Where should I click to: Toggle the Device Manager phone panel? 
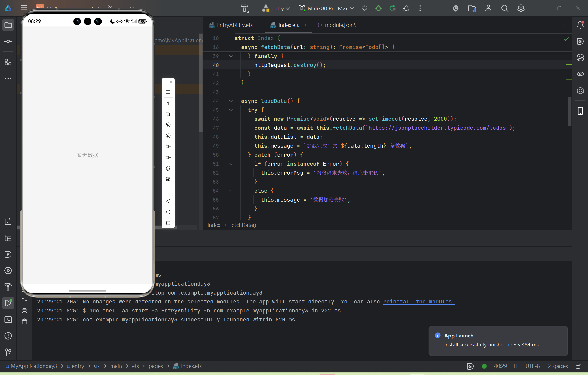(x=580, y=111)
